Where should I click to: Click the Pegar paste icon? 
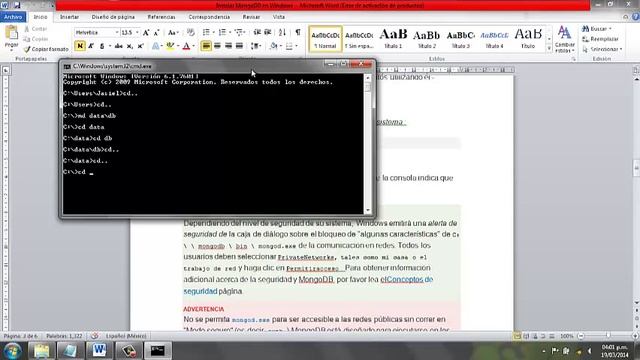click(x=11, y=33)
